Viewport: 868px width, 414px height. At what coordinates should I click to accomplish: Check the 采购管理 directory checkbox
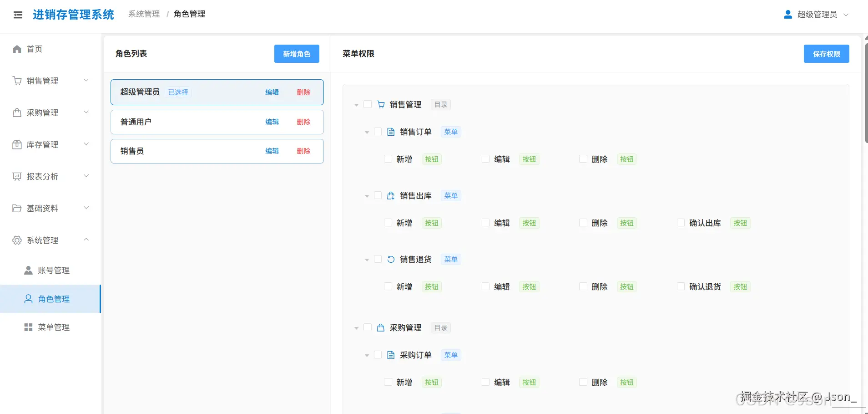[368, 327]
